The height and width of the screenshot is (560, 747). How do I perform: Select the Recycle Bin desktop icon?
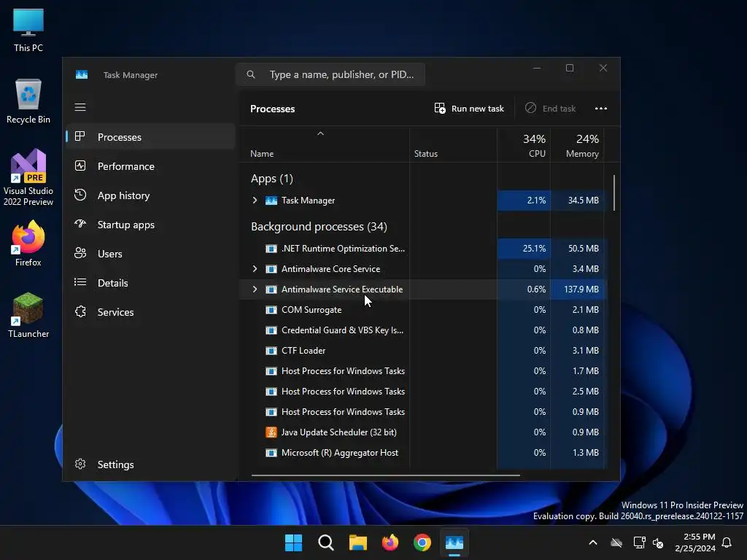(x=28, y=101)
